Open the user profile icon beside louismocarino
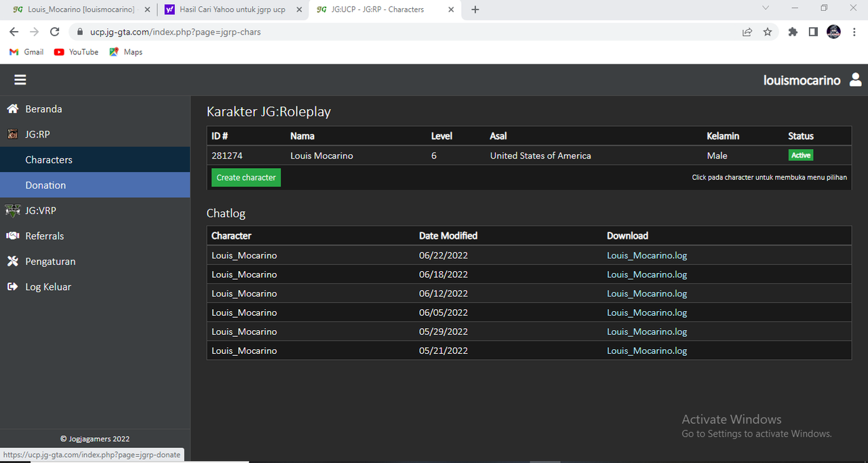The height and width of the screenshot is (463, 868). pos(855,80)
